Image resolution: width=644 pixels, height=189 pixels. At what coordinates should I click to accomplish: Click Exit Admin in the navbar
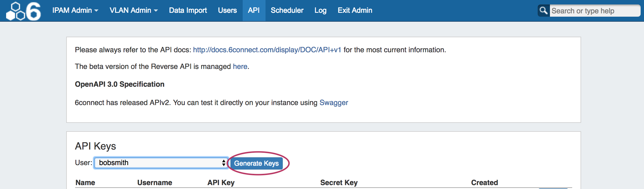[x=355, y=11]
